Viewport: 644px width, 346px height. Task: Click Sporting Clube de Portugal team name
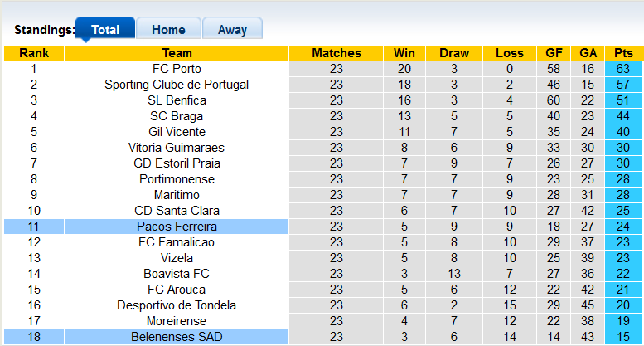click(x=177, y=85)
